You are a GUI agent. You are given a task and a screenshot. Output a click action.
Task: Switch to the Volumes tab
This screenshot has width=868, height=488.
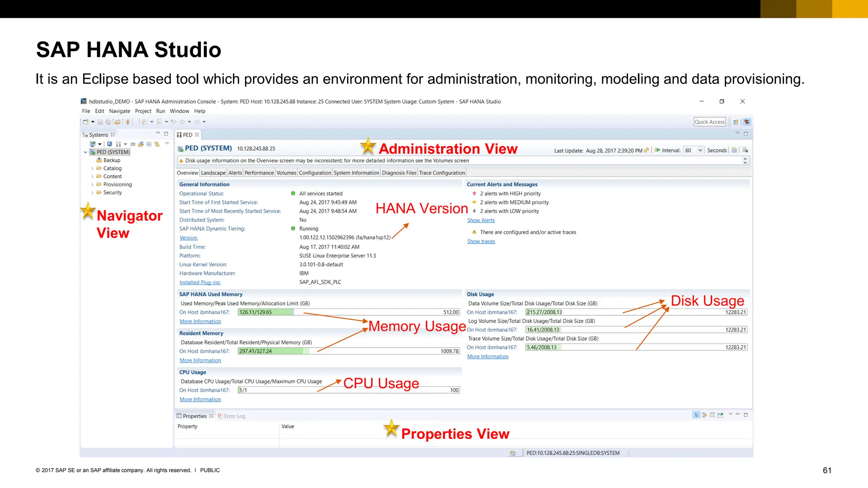286,173
